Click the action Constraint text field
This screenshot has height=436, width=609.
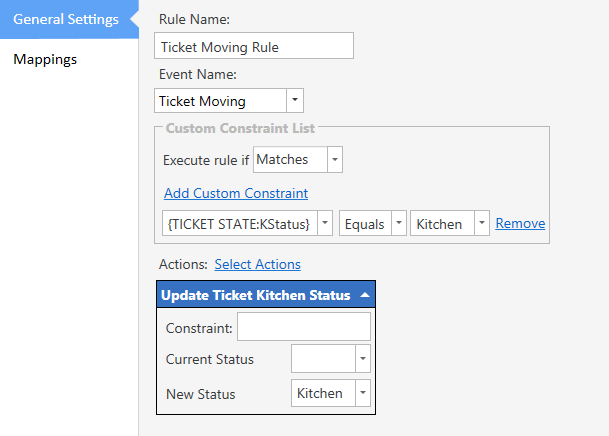click(x=303, y=327)
